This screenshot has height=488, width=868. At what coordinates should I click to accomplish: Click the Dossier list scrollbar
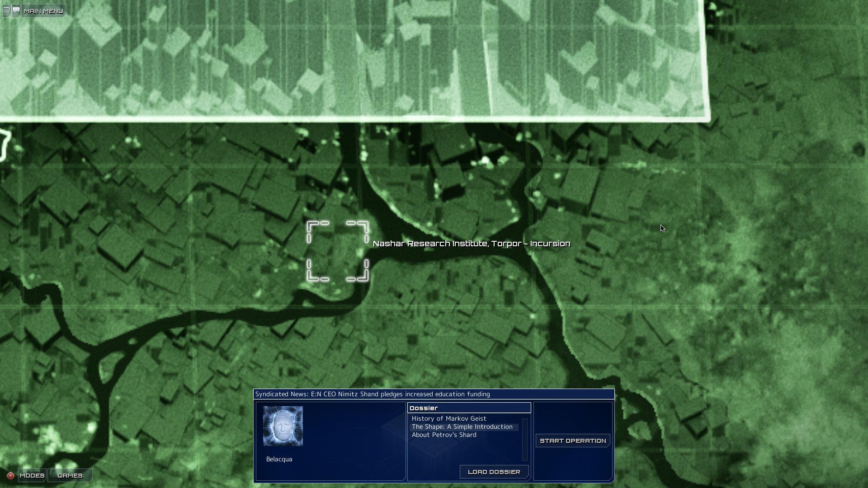[524, 439]
